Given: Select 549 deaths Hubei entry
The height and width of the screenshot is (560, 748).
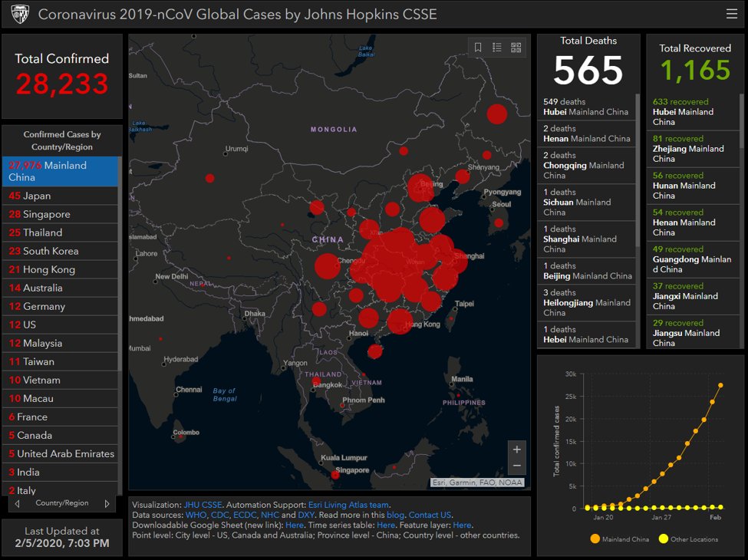Looking at the screenshot, I should (x=586, y=107).
